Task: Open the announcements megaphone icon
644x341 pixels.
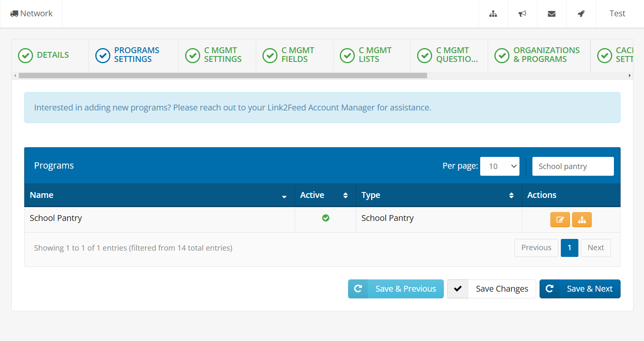Action: (522, 14)
